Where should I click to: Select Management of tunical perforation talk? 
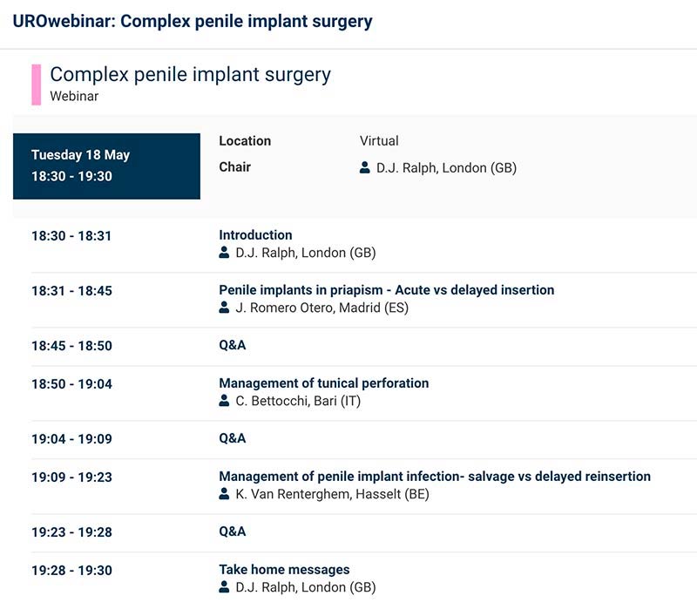click(x=323, y=383)
